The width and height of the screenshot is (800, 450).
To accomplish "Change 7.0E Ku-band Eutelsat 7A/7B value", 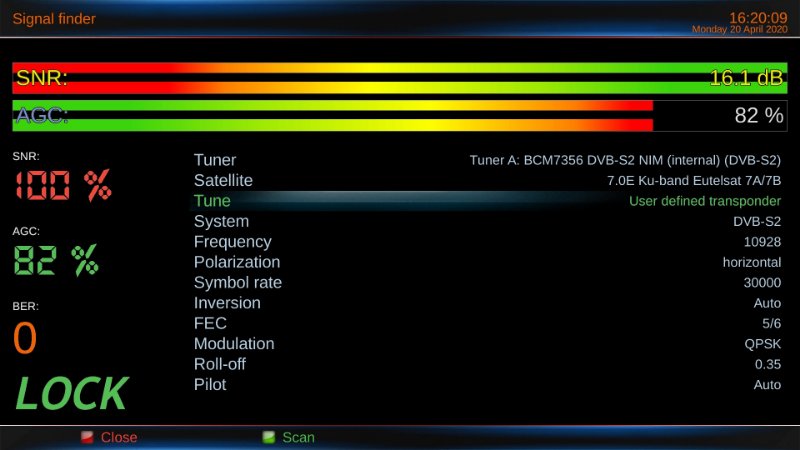I will [694, 181].
